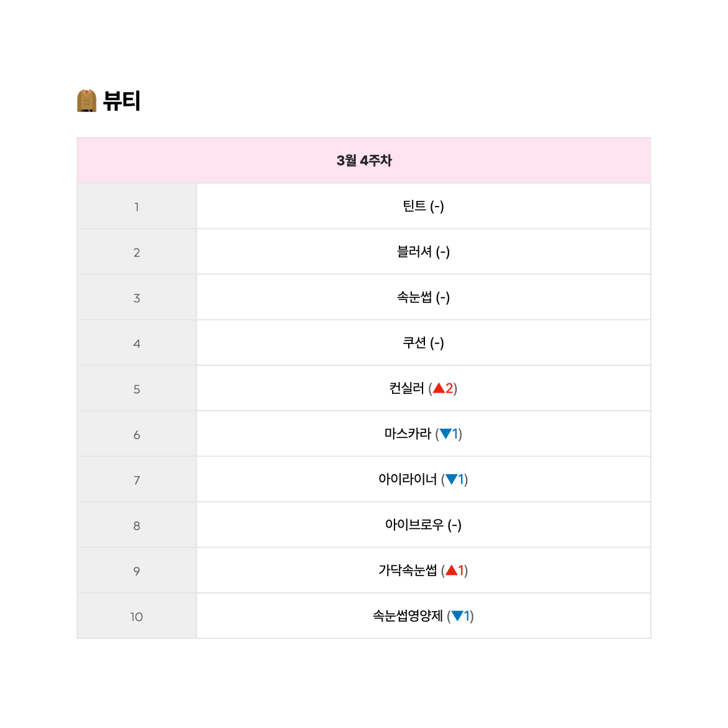Click the red up arrow beside 가닥속눈썹
728x728 pixels.
(x=451, y=570)
